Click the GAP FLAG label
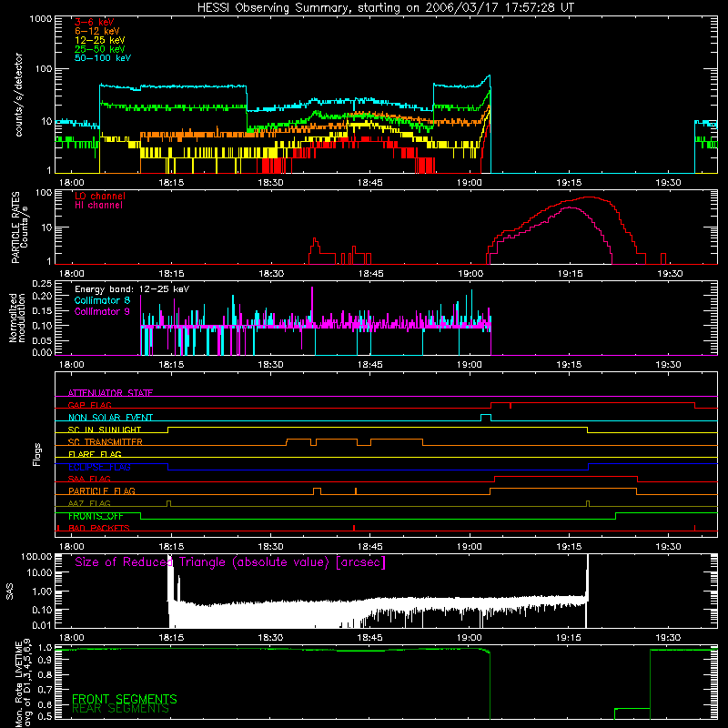Viewport: 728px width, 728px height. [x=89, y=405]
